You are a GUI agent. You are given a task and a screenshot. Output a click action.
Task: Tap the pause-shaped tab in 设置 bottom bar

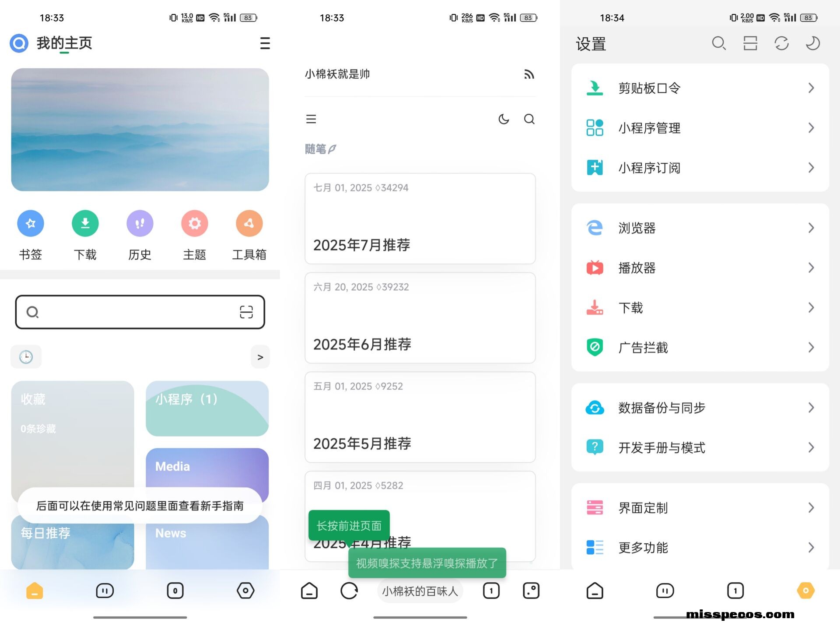pyautogui.click(x=665, y=591)
